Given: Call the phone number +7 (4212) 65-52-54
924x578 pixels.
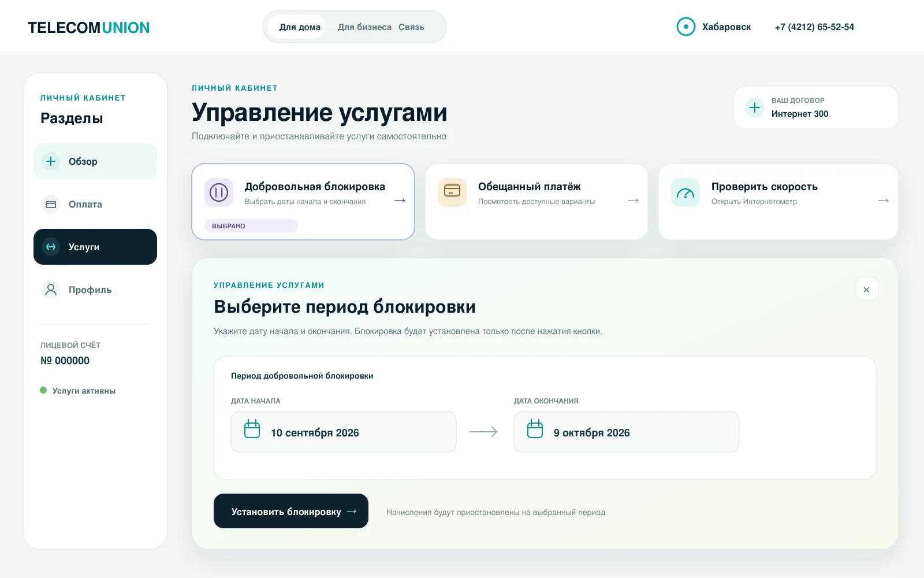Looking at the screenshot, I should point(814,27).
